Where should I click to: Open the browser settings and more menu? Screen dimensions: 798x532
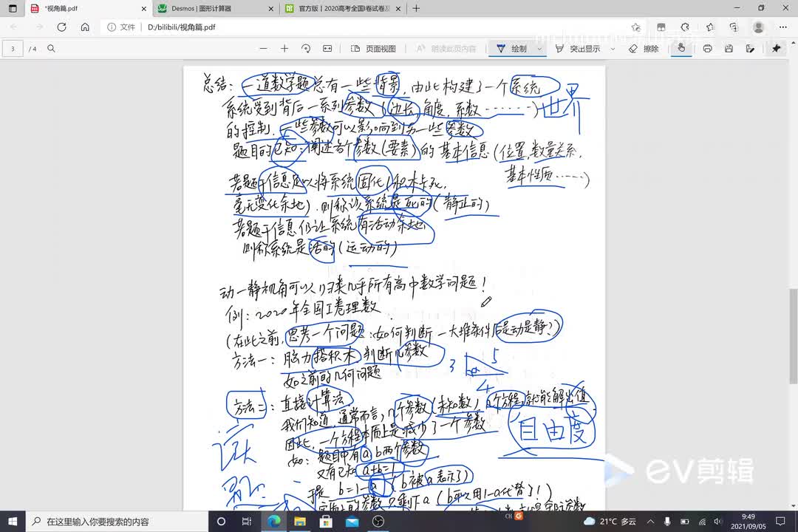pos(782,27)
